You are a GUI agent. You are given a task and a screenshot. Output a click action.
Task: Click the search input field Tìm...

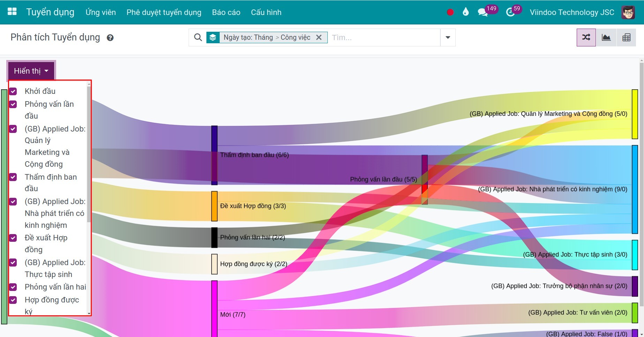[x=384, y=37]
